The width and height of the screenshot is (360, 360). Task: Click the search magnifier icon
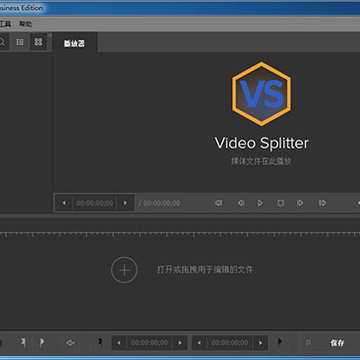pyautogui.click(x=2, y=42)
